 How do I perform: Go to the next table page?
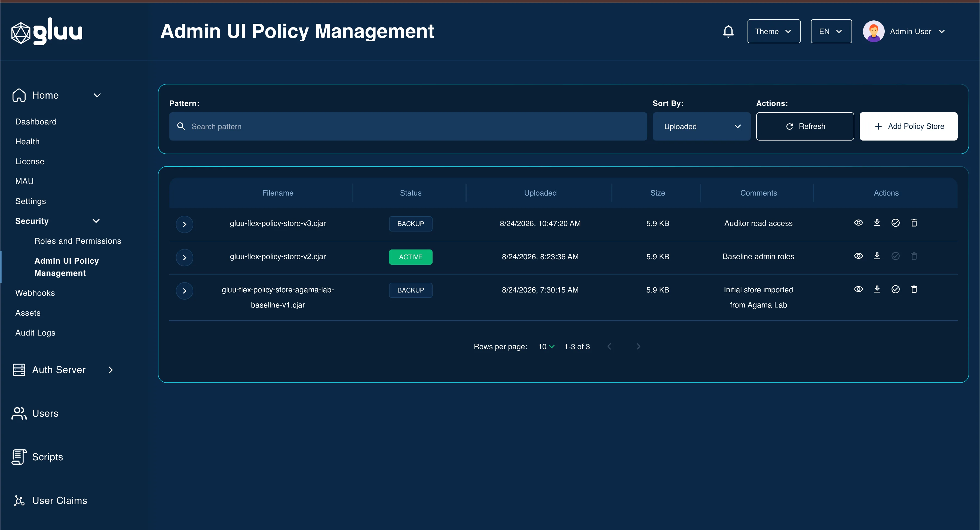pyautogui.click(x=638, y=346)
